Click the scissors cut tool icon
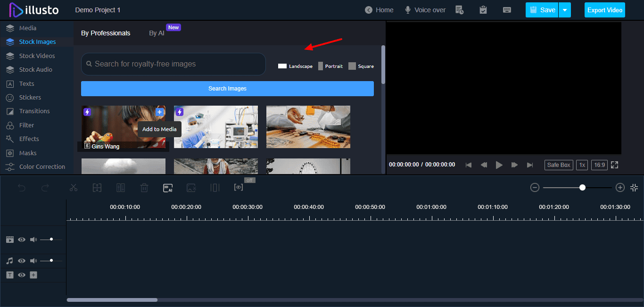Viewport: 644px width, 307px height. click(x=73, y=188)
